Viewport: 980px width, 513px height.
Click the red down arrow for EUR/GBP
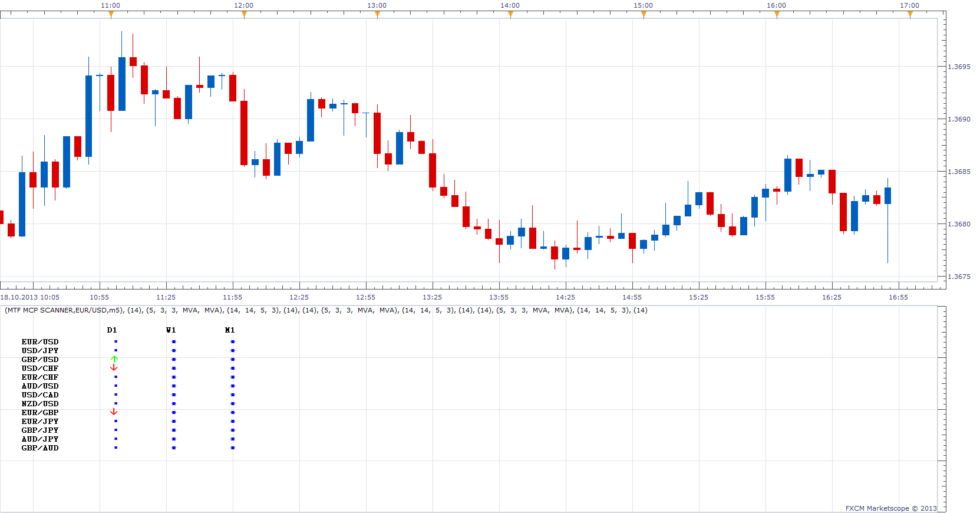click(114, 412)
